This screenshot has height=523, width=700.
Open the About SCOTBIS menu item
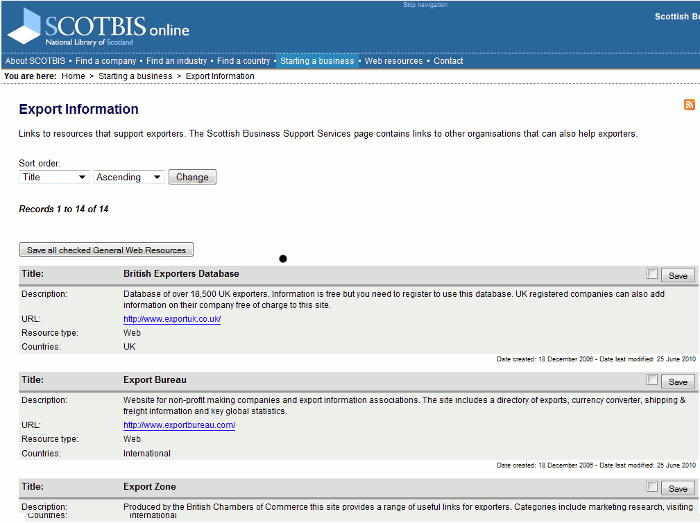pyautogui.click(x=35, y=61)
